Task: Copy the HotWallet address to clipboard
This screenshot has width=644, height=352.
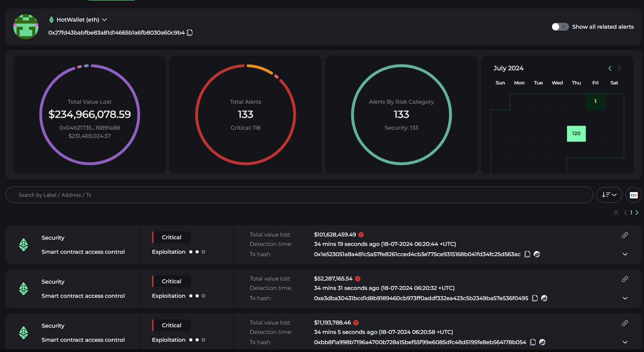Action: pos(190,33)
